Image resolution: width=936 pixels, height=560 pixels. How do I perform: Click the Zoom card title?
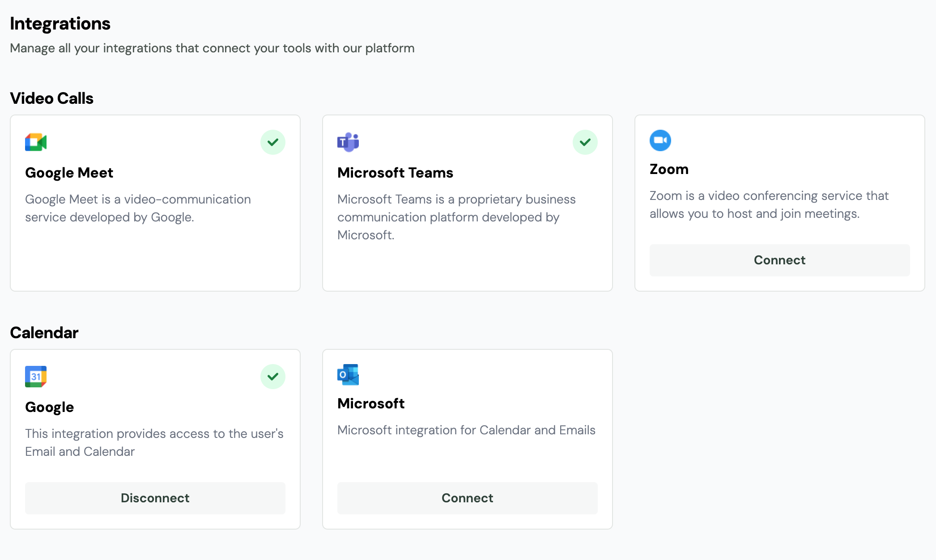[x=669, y=170]
